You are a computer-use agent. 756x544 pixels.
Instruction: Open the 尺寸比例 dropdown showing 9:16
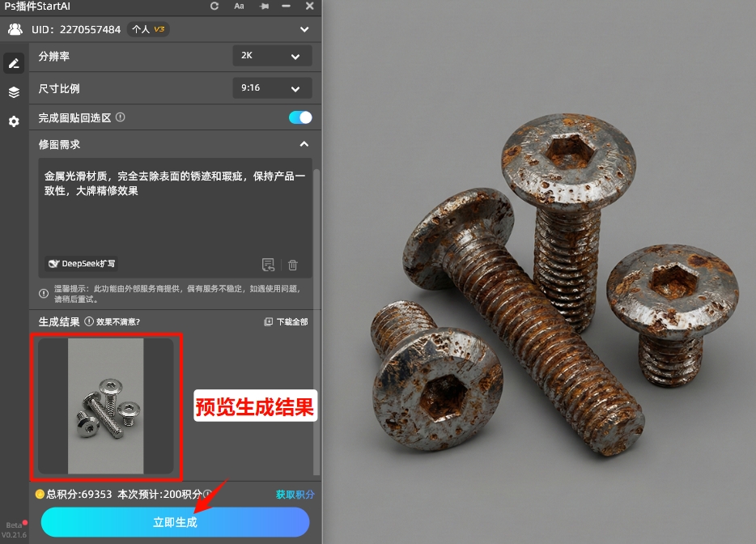click(272, 88)
